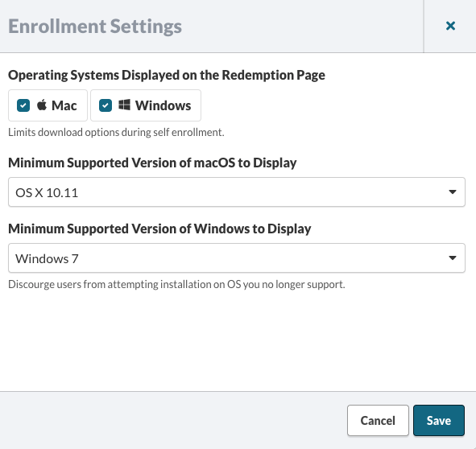Open the minimum macOS version dropdown
476x449 pixels.
pos(237,192)
